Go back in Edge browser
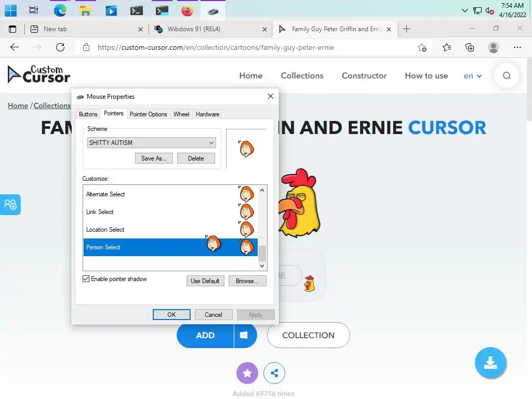 (14, 47)
